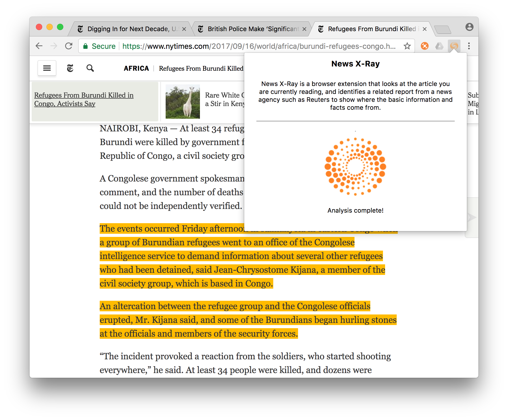508x420 pixels.
Task: Open a new tab button
Action: (442, 29)
